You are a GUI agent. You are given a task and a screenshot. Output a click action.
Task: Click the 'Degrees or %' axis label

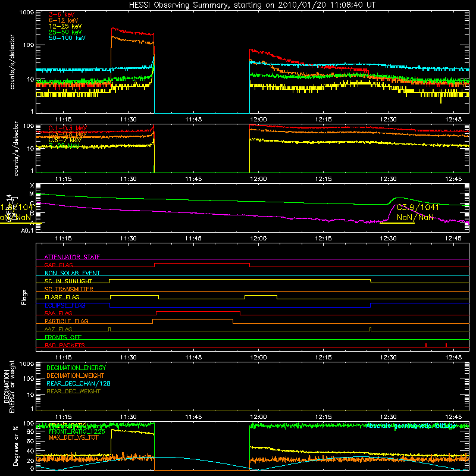[15, 446]
